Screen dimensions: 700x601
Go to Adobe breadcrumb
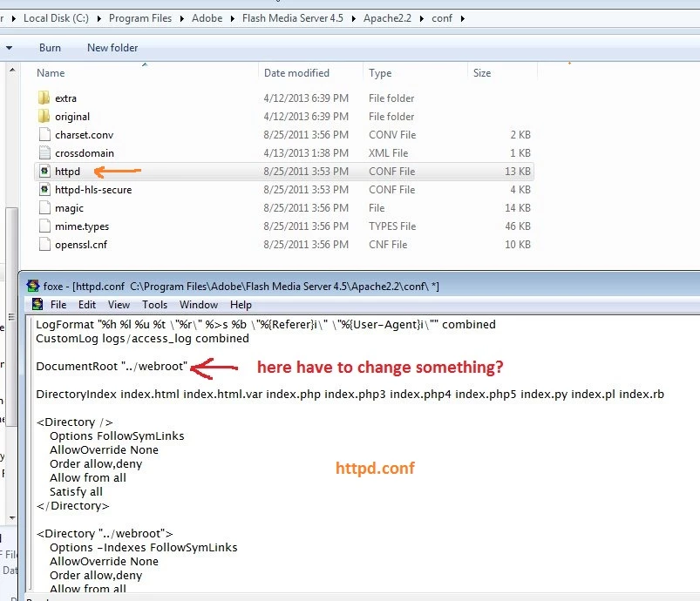pyautogui.click(x=207, y=18)
